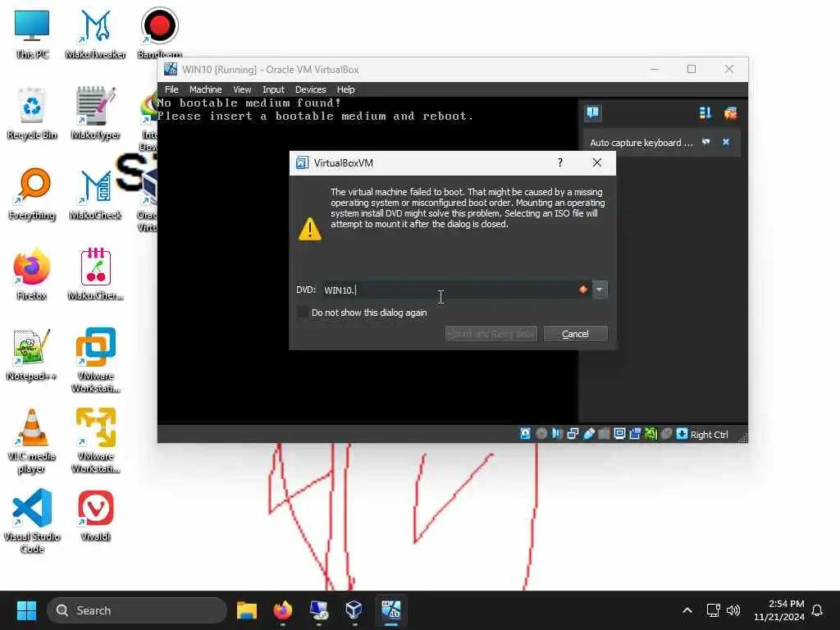Select the Visual Studio Code desktop icon

click(x=32, y=521)
